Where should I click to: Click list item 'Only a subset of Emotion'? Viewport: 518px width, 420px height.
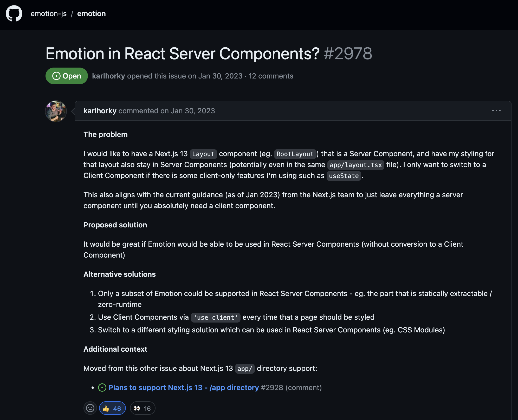(295, 299)
